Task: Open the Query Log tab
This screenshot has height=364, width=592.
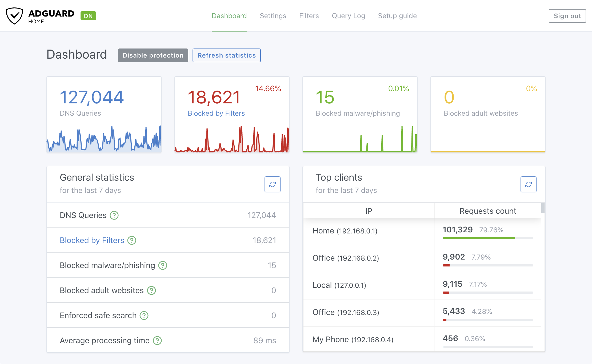Action: coord(349,16)
